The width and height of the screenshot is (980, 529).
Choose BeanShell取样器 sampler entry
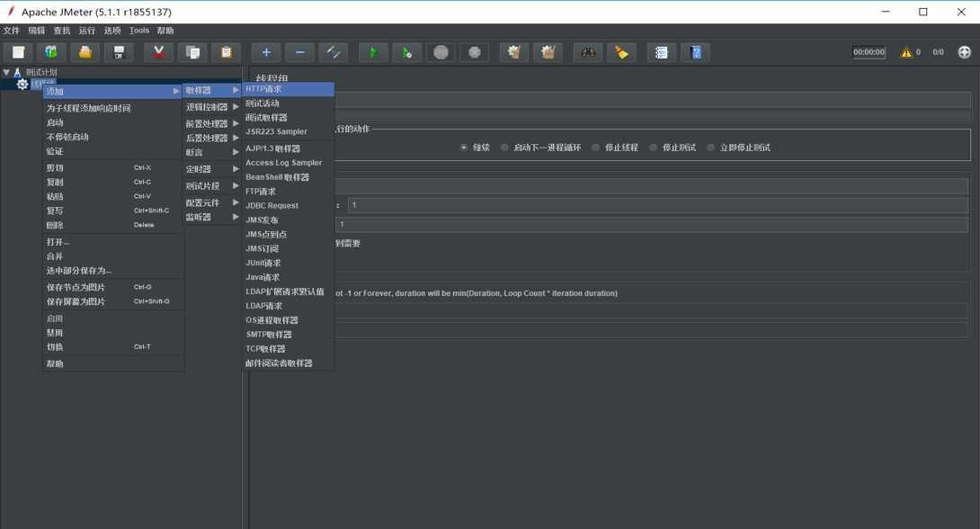tap(288, 177)
